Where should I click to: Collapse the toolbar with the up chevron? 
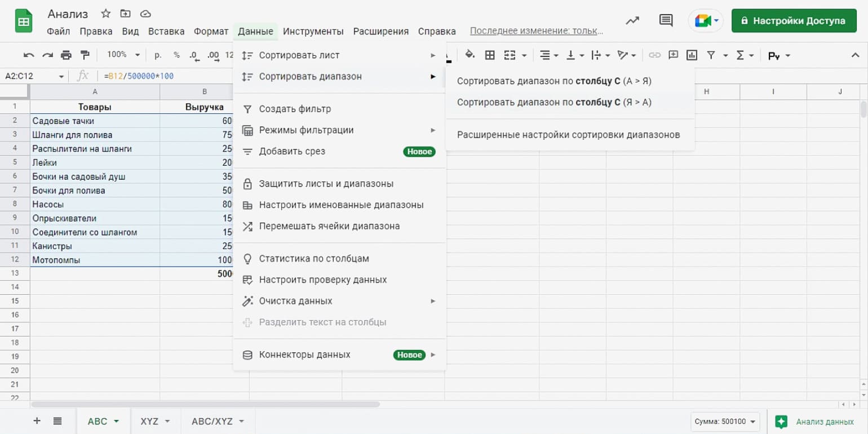(854, 55)
